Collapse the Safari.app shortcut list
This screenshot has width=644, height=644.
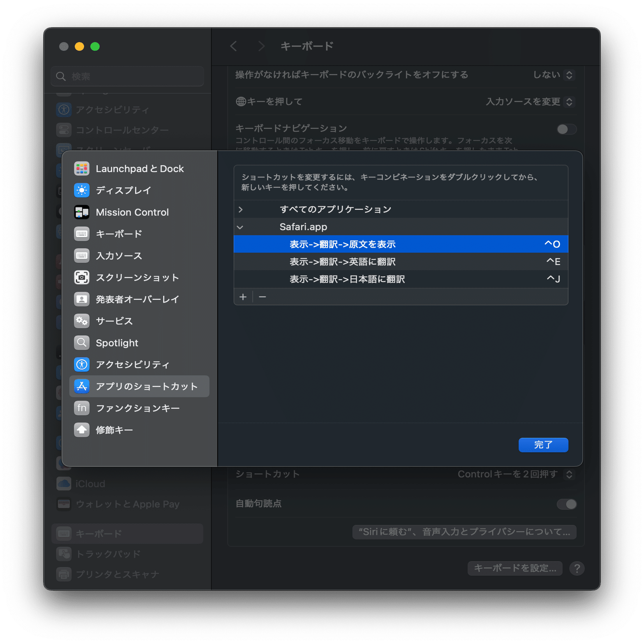[x=241, y=227]
